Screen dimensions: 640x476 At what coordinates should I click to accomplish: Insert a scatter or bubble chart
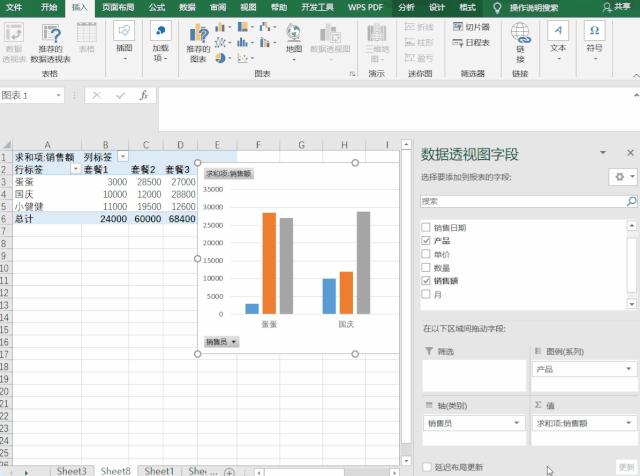(245, 58)
